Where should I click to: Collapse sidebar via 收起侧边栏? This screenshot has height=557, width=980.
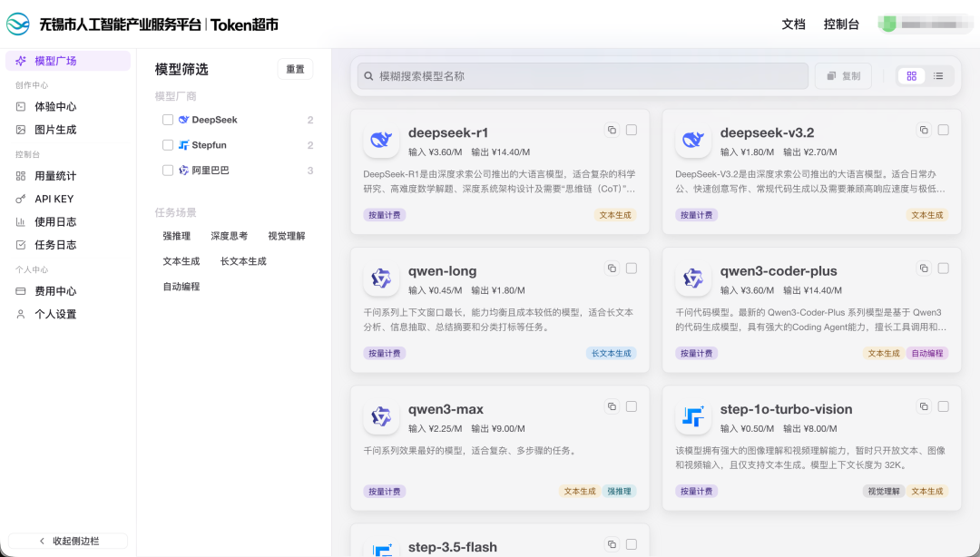tap(68, 541)
